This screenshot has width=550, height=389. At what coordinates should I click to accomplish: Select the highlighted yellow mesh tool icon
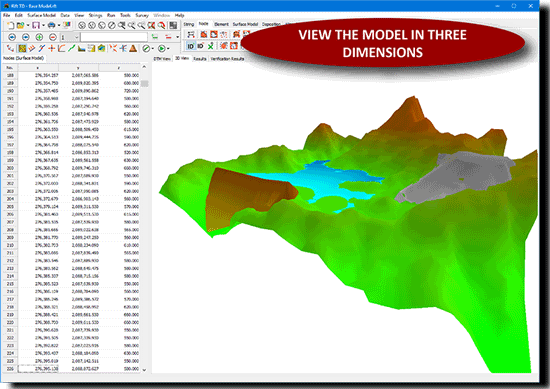tap(22, 48)
